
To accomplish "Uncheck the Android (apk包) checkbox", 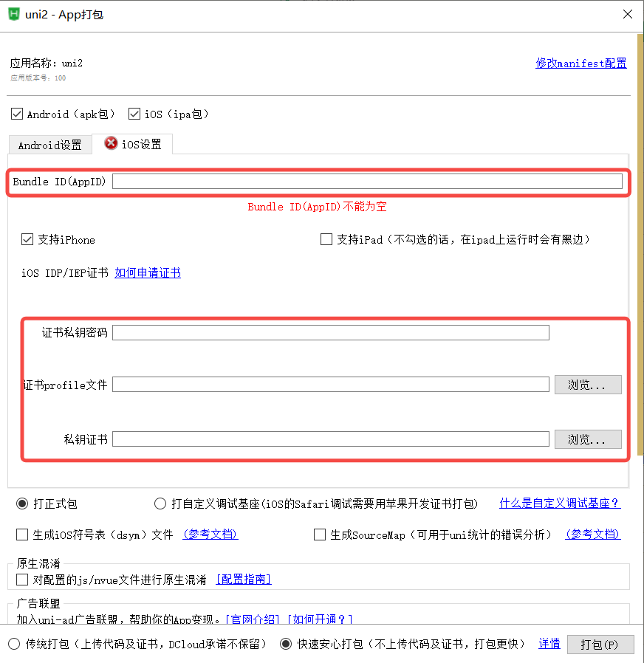I will (16, 113).
